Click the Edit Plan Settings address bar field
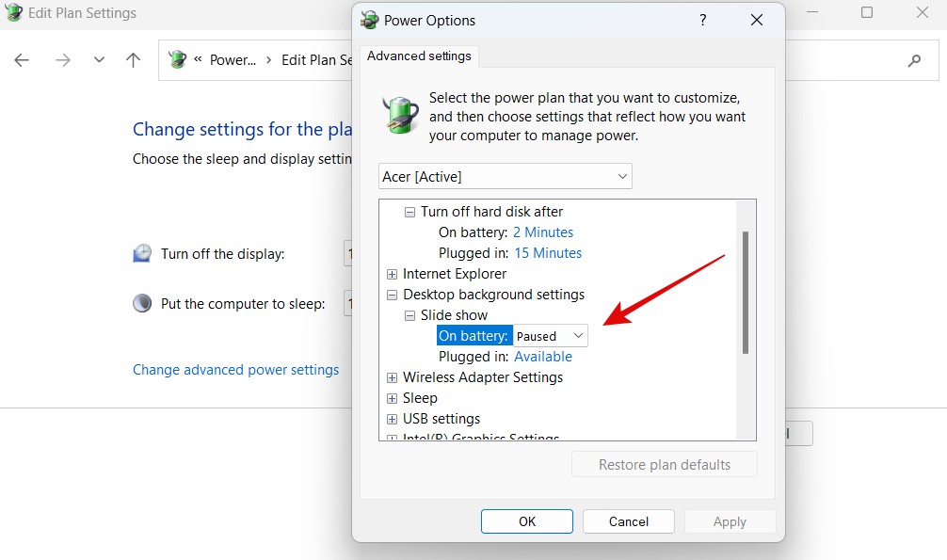The width and height of the screenshot is (947, 560). click(x=549, y=60)
